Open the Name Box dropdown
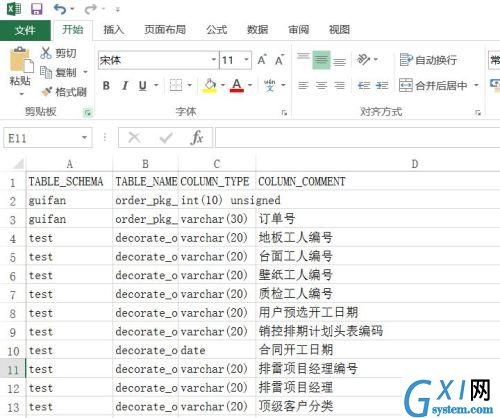Viewport: 500px width, 418px height. pyautogui.click(x=85, y=137)
